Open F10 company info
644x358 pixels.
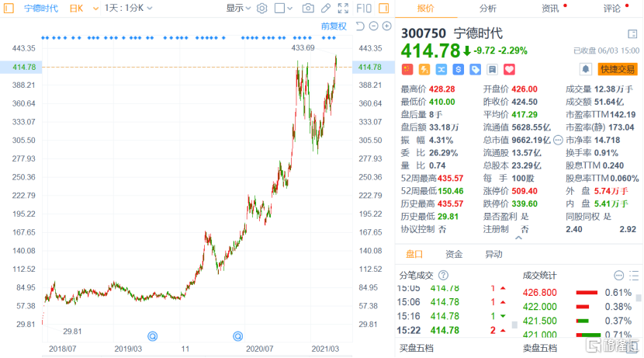(364, 8)
